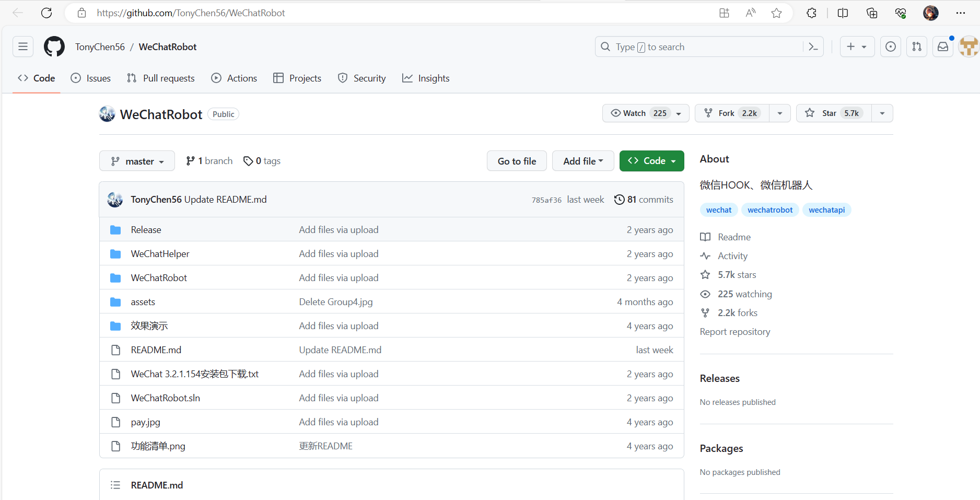Open GitHub homepage via Octocat logo
The height and width of the screenshot is (500, 980).
(x=54, y=46)
